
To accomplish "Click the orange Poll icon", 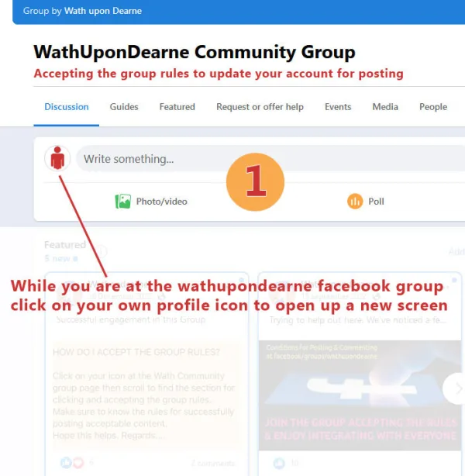I will click(x=355, y=202).
